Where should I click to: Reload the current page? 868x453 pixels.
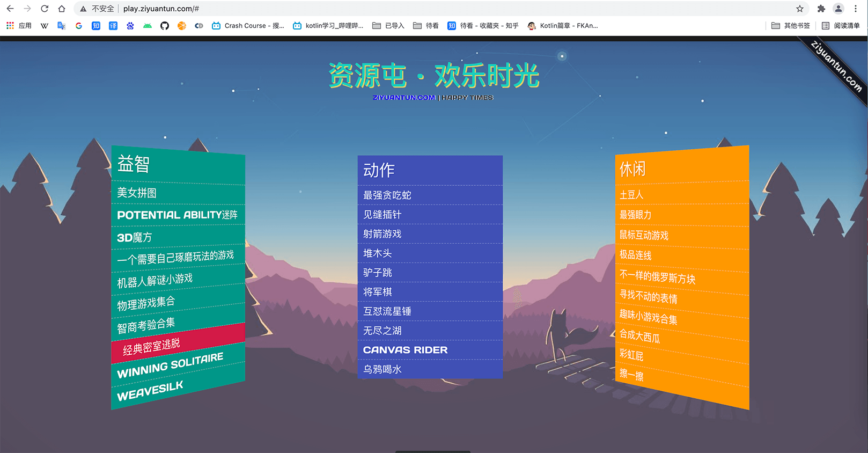45,9
